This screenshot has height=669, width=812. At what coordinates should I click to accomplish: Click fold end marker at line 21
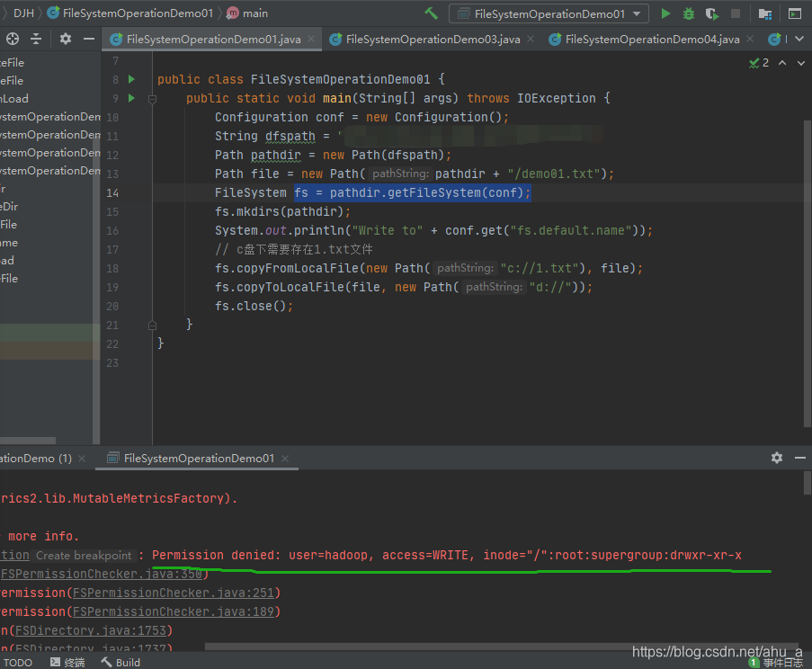(152, 326)
